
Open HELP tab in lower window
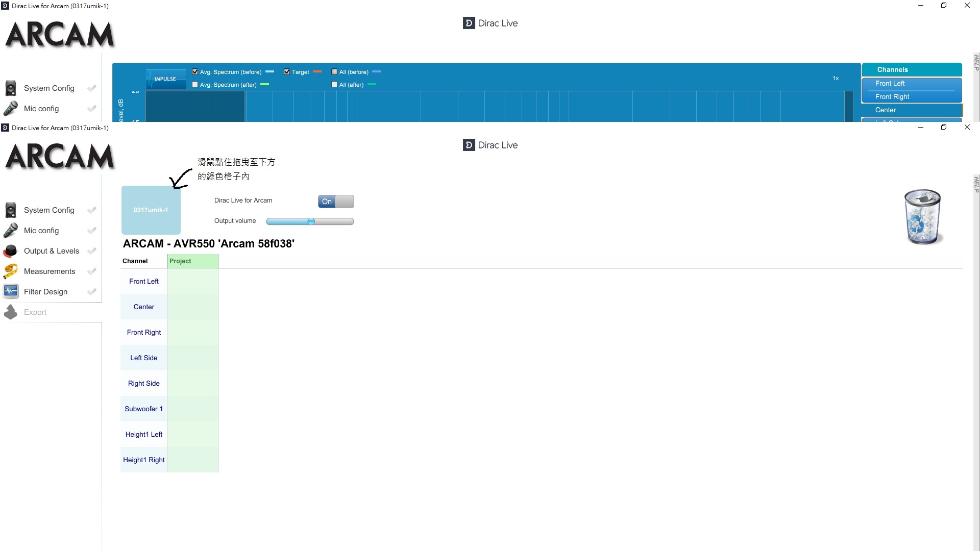coord(976,184)
